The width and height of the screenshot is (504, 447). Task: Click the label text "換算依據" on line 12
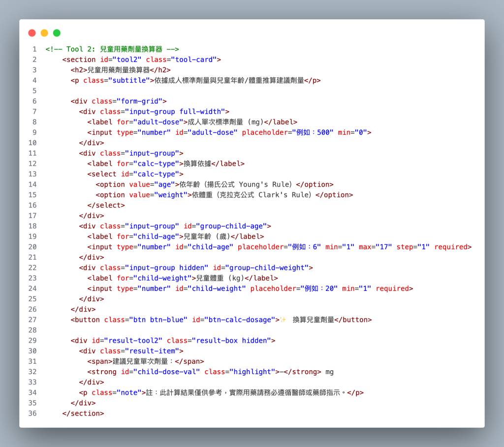click(197, 163)
